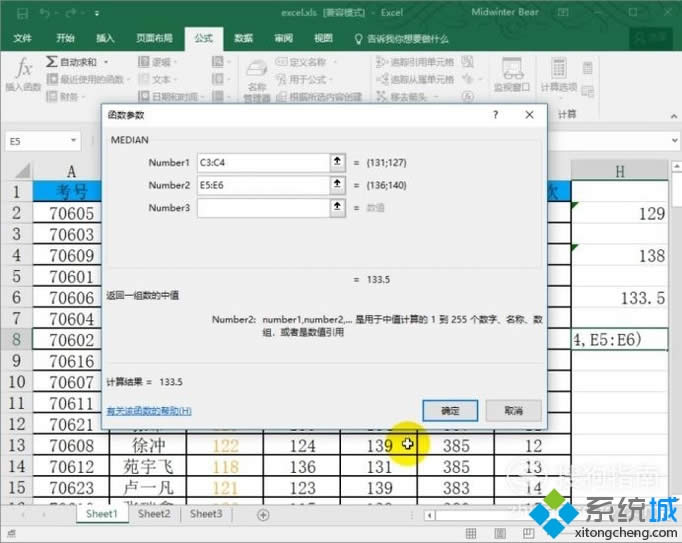Image resolution: width=682 pixels, height=543 pixels.
Task: Click the Number2 input field
Action: (x=263, y=185)
